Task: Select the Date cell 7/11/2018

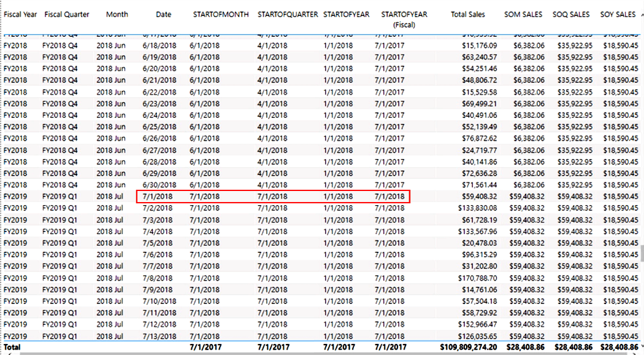Action: click(x=159, y=312)
